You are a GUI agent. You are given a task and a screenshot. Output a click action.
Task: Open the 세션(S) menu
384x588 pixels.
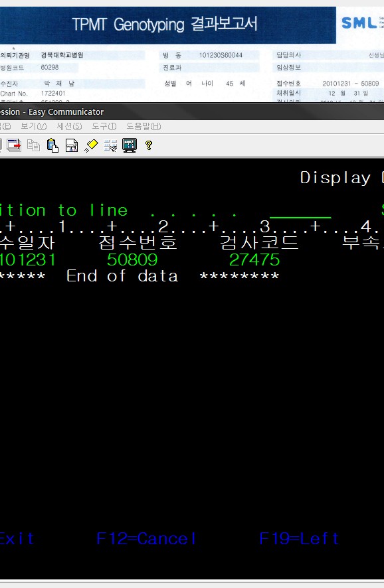click(70, 126)
